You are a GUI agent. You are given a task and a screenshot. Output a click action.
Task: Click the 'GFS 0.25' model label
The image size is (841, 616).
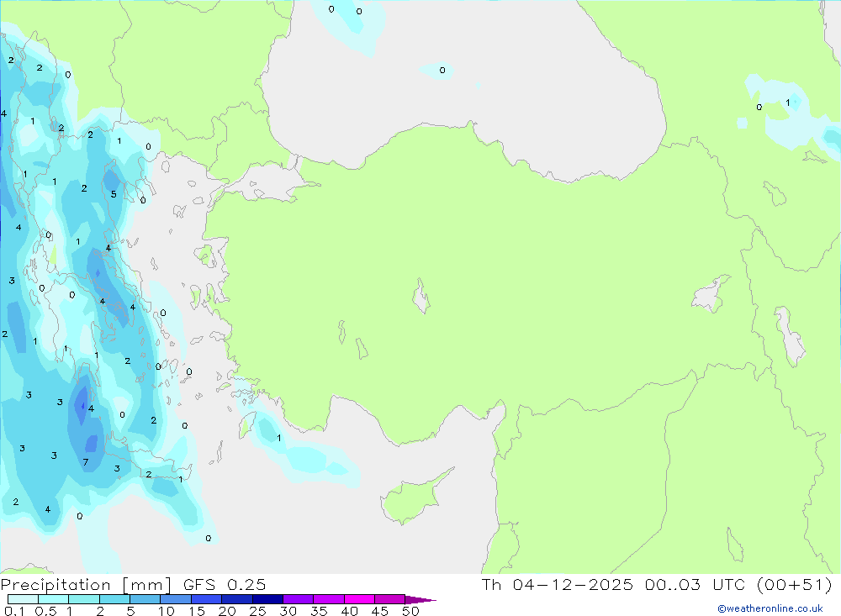pos(225,585)
